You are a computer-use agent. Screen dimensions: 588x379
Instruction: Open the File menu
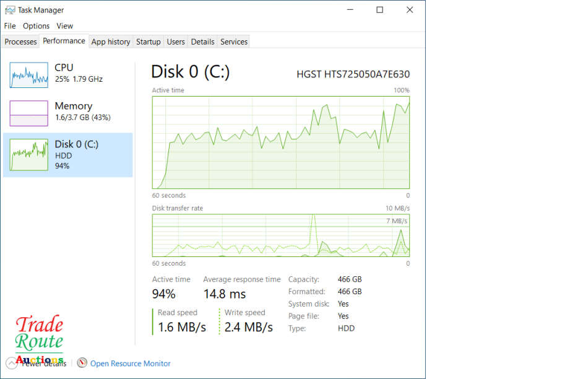(10, 26)
